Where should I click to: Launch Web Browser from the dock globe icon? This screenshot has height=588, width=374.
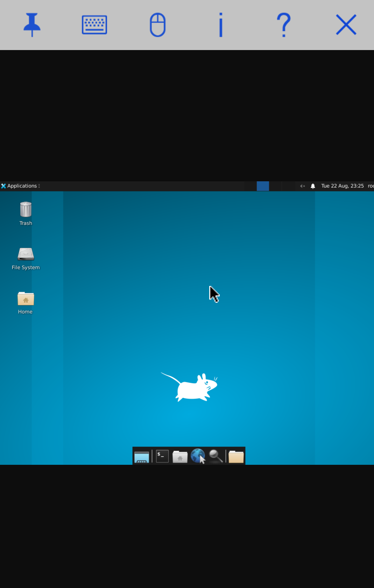[x=198, y=456]
